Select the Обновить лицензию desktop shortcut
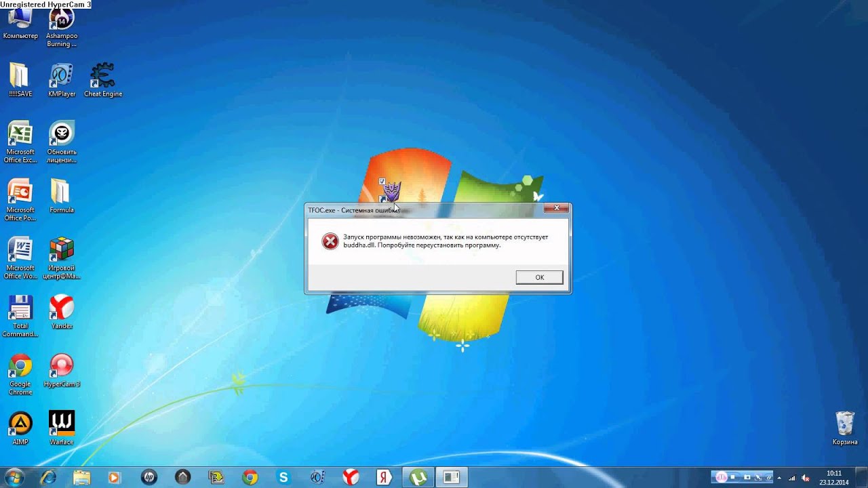Viewport: 868px width, 488px height. (62, 142)
